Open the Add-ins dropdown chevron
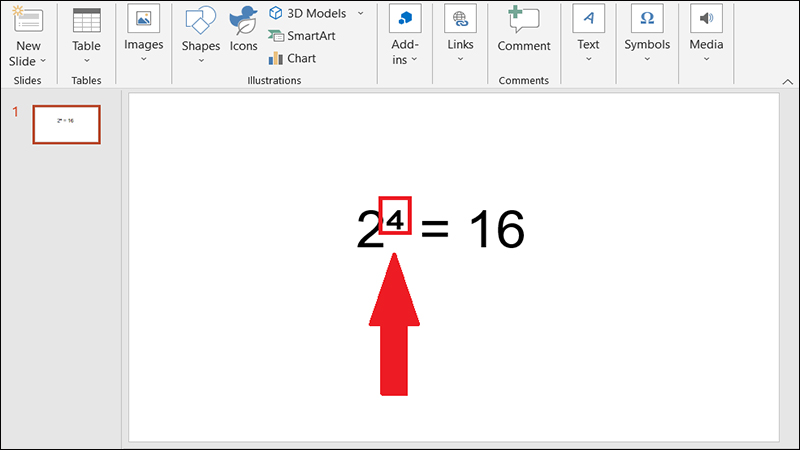The image size is (800, 450). [x=414, y=59]
